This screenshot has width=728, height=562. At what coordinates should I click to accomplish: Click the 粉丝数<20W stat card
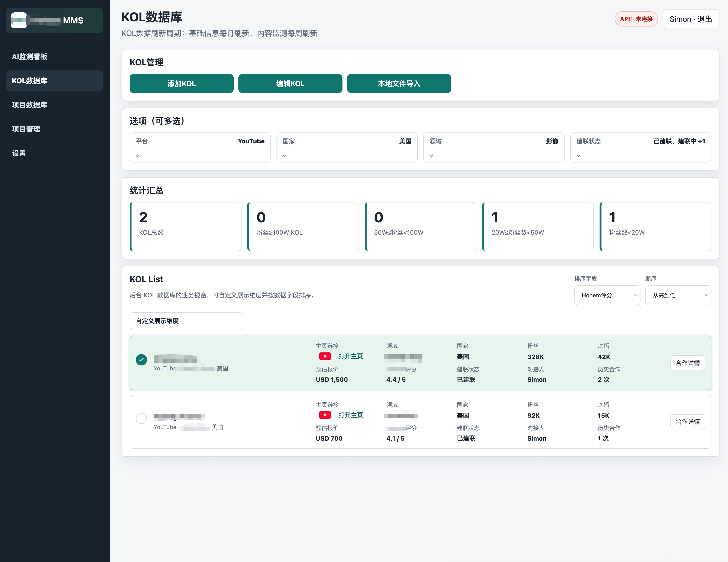point(655,227)
